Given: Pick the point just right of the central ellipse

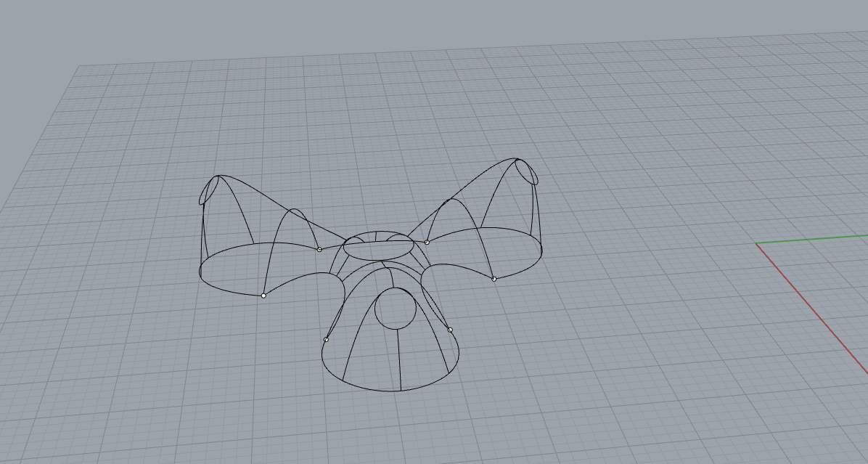Looking at the screenshot, I should pyautogui.click(x=427, y=242).
